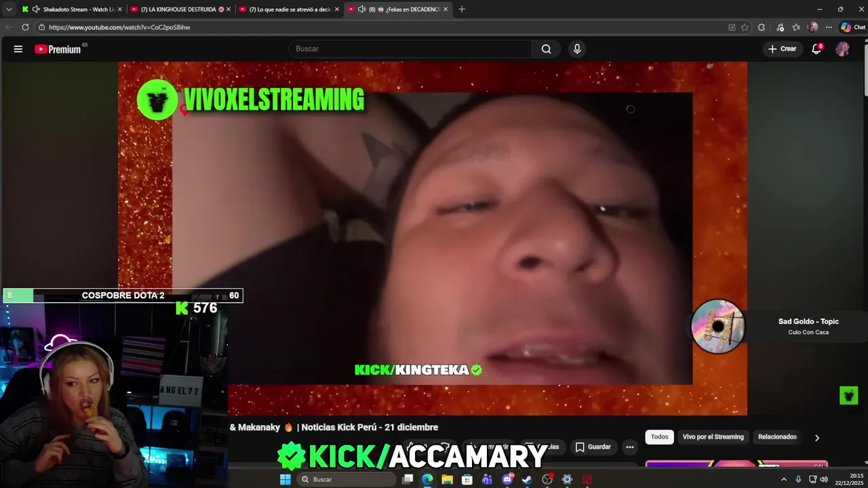This screenshot has width=868, height=488.
Task: Open Windows Start menu
Action: point(285,479)
